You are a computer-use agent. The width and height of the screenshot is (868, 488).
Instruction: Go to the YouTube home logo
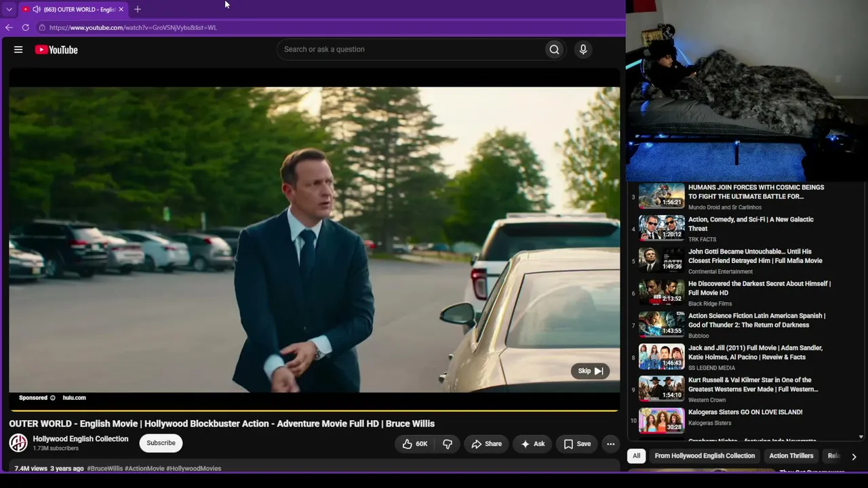(x=56, y=49)
